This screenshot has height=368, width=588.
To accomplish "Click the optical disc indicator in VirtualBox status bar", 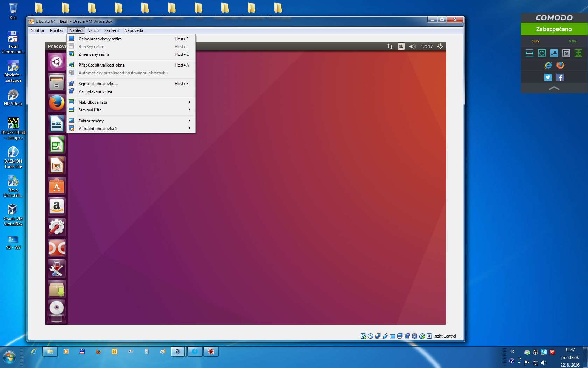I will click(371, 336).
